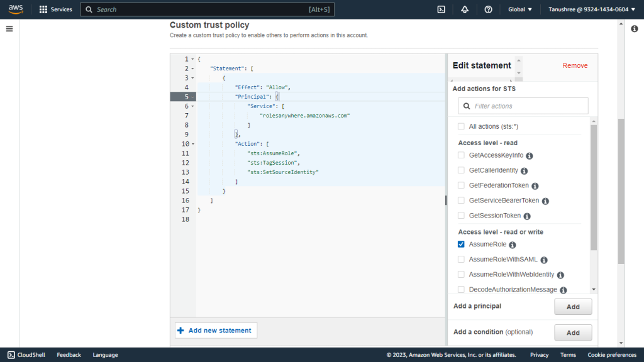Viewport: 644px width, 362px height.
Task: Click the actions list scroll-down arrow
Action: tap(594, 289)
